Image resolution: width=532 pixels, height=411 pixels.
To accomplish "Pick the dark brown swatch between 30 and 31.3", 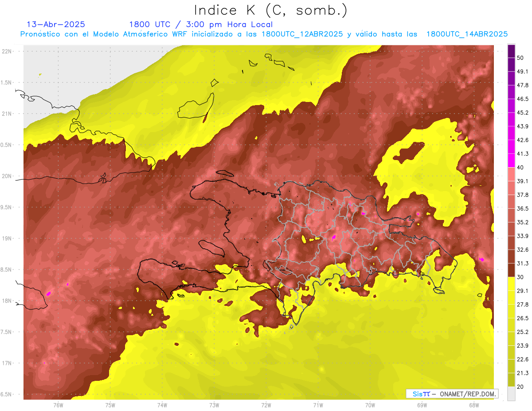I will (511, 270).
